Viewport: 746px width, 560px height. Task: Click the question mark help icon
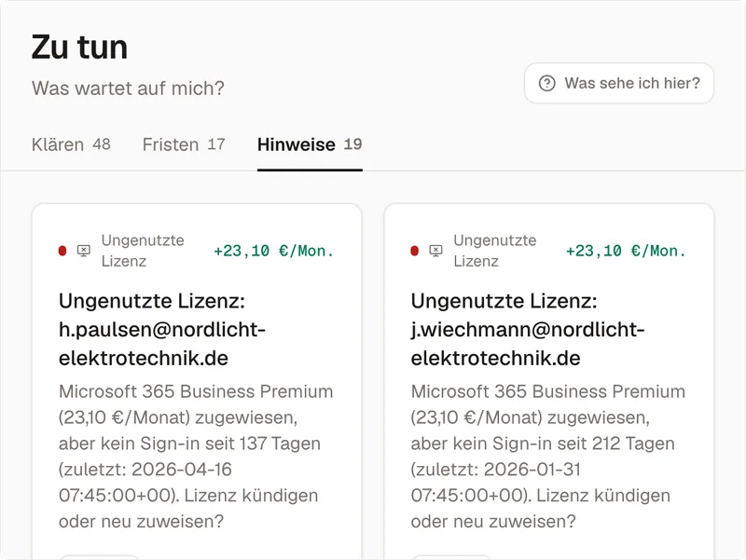[x=546, y=83]
